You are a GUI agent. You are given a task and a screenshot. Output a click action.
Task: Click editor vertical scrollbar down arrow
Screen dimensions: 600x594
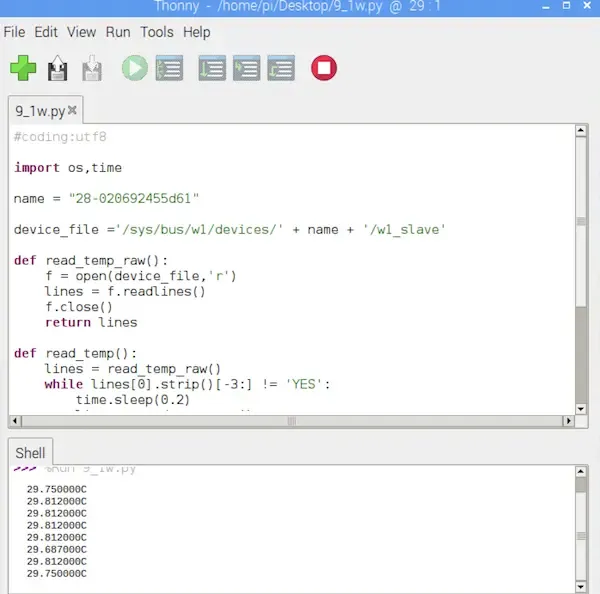point(580,409)
